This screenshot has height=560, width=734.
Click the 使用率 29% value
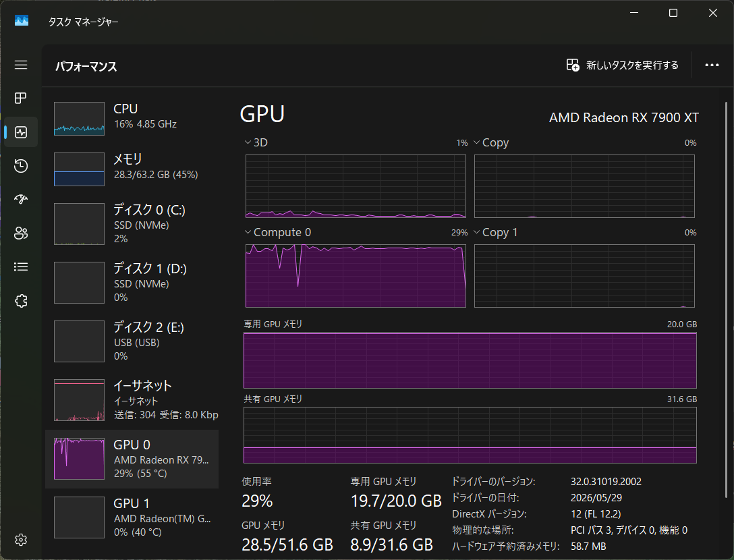[257, 501]
